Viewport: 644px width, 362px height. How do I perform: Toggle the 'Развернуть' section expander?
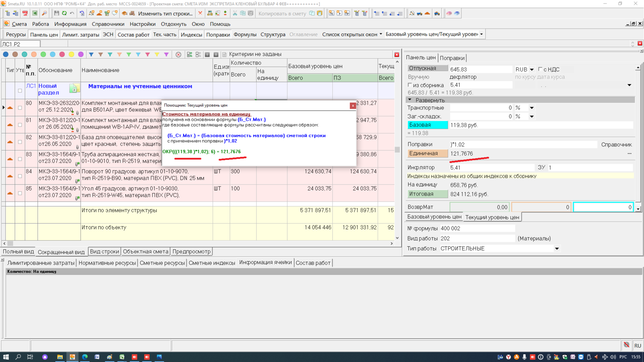410,100
